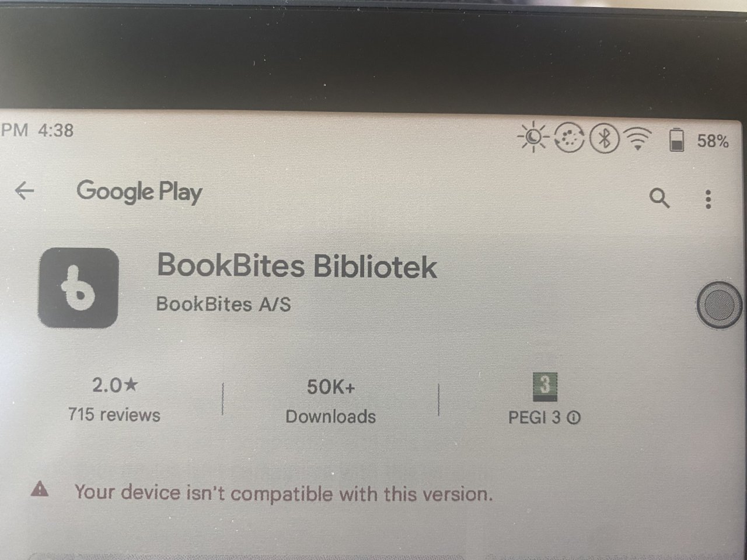Tap the Wi-Fi status icon
The width and height of the screenshot is (747, 560).
click(638, 139)
